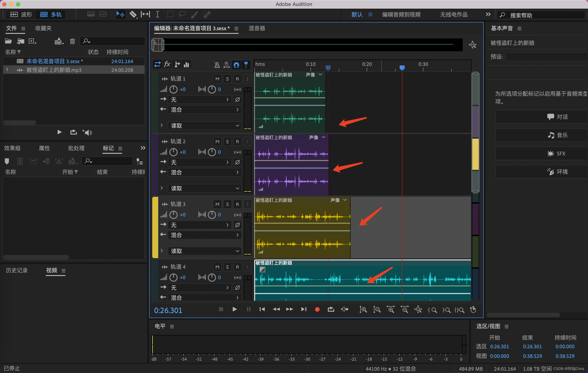Click the Rewind button
This screenshot has height=373, width=588.
[276, 309]
